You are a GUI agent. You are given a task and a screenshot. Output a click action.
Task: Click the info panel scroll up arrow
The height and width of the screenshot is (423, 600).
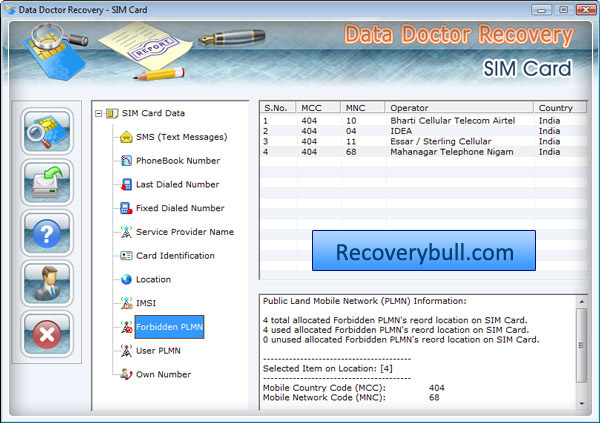[581, 302]
